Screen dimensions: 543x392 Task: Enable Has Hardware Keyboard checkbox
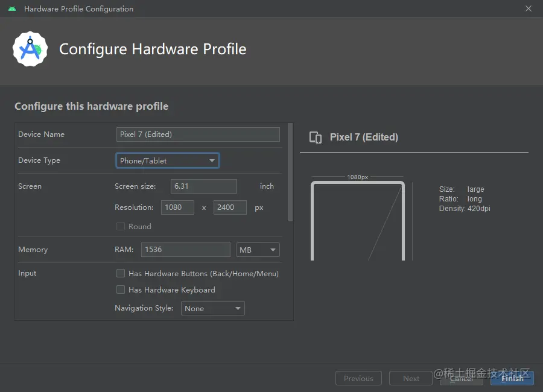[x=121, y=289]
